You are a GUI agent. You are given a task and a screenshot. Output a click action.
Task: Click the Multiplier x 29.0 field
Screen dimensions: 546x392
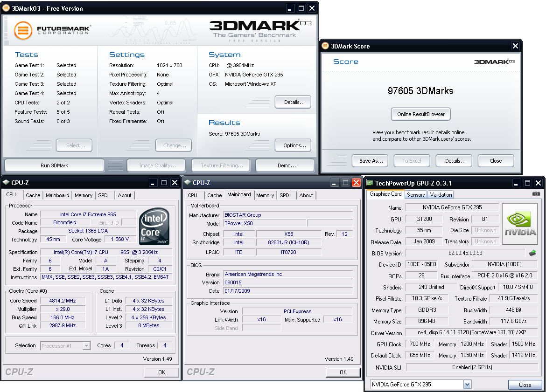[63, 309]
